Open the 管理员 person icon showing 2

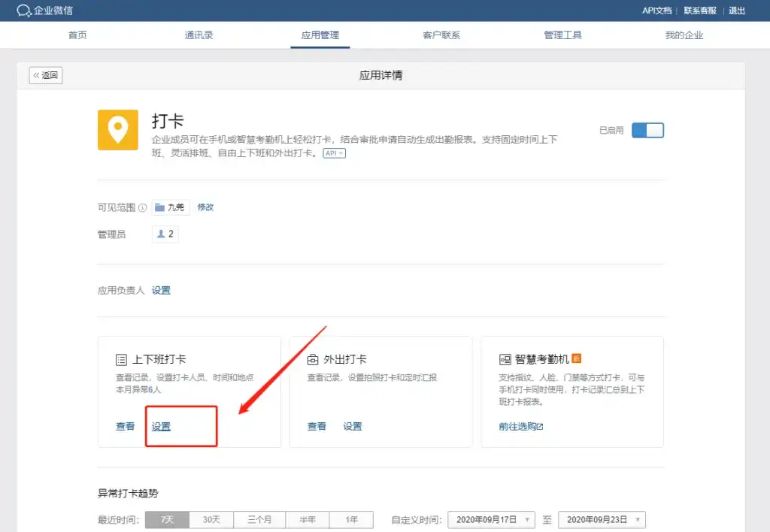pyautogui.click(x=161, y=234)
